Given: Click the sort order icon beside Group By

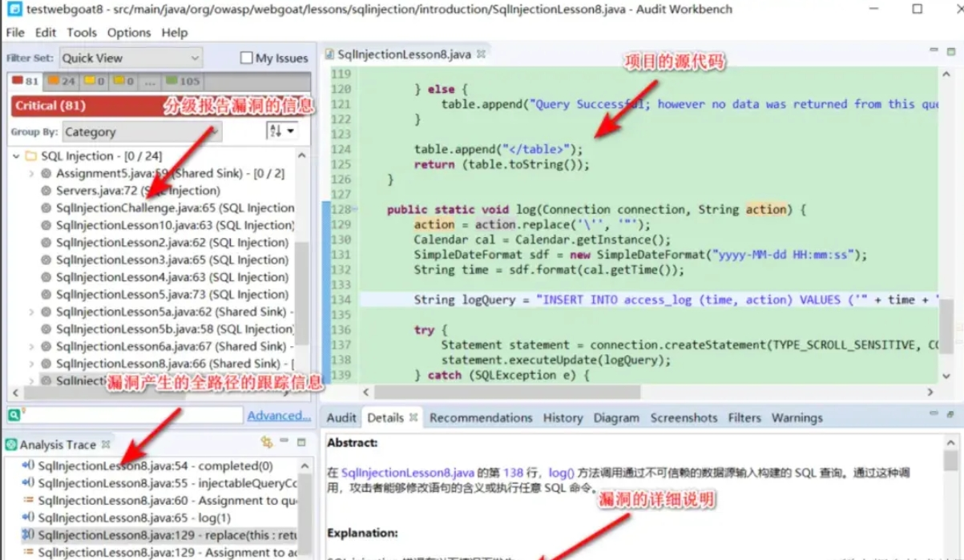Looking at the screenshot, I should tap(281, 131).
